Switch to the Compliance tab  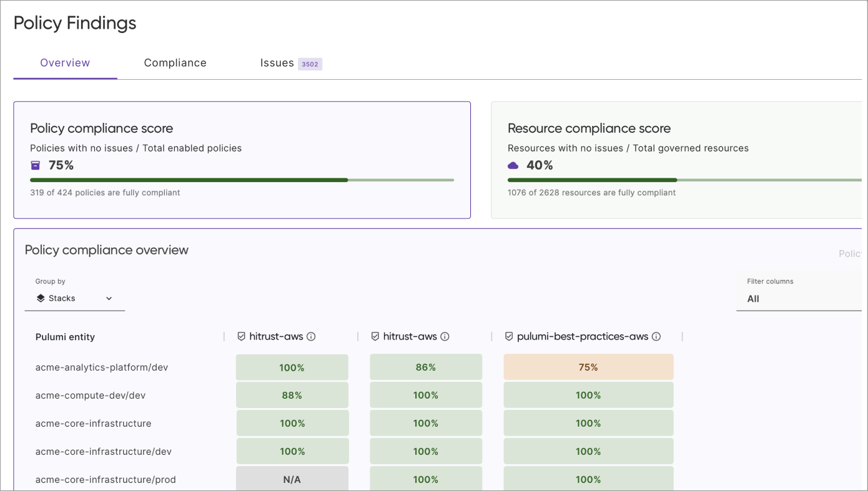(x=175, y=62)
